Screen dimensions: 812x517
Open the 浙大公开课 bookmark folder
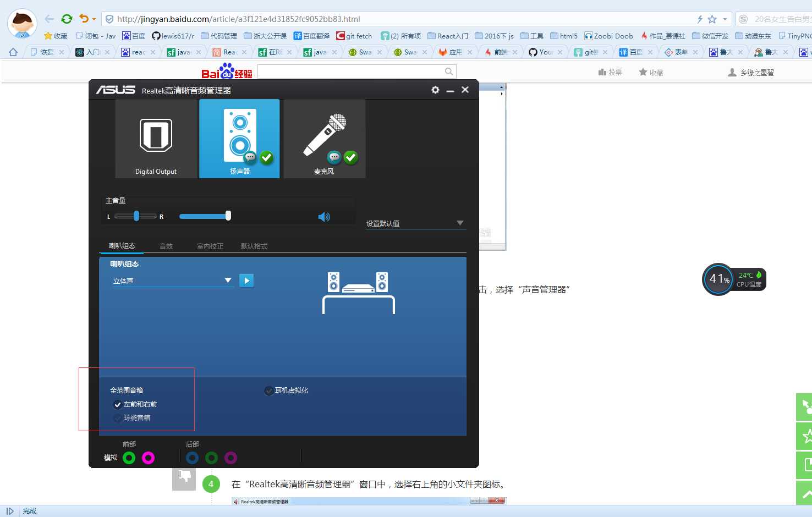click(265, 36)
